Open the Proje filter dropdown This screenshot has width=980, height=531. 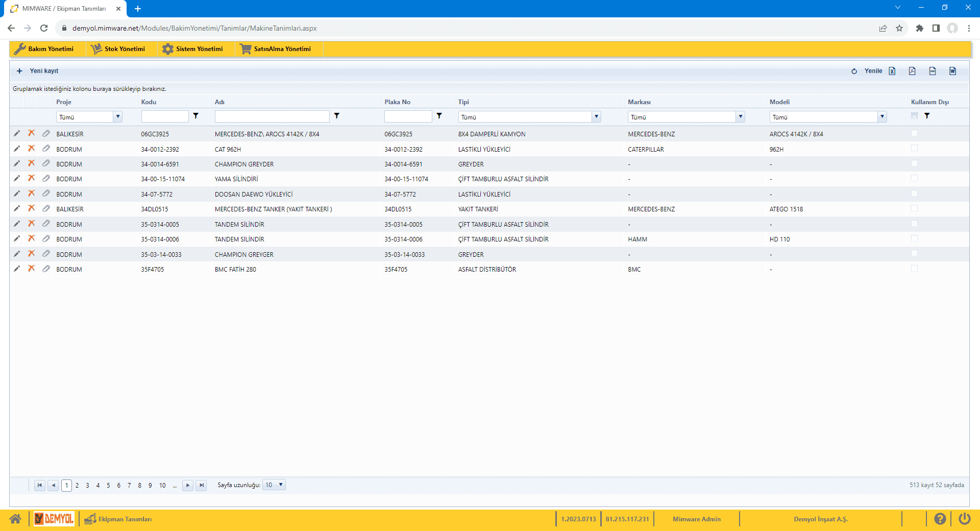(x=118, y=117)
